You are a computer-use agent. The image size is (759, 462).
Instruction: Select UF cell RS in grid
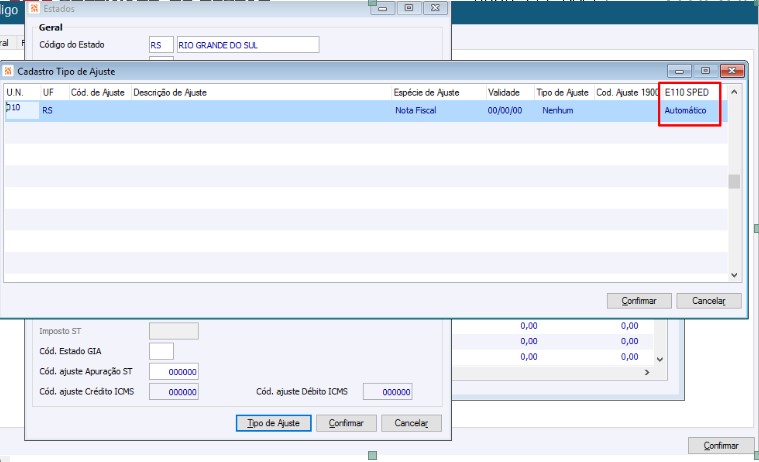coord(47,110)
